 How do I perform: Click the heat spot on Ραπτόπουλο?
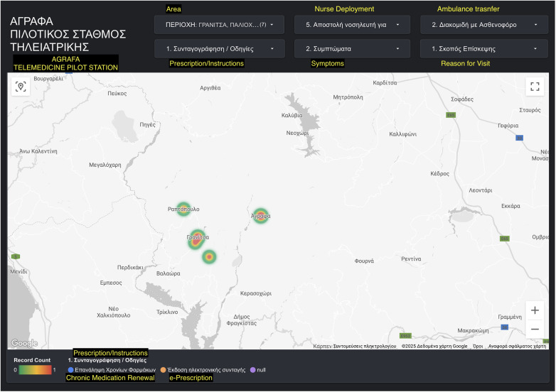(183, 209)
